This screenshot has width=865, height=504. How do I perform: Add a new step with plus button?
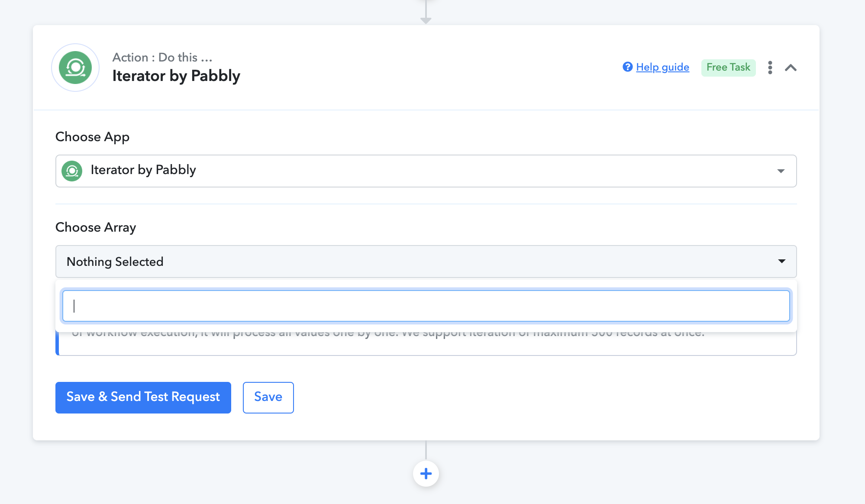pos(426,474)
